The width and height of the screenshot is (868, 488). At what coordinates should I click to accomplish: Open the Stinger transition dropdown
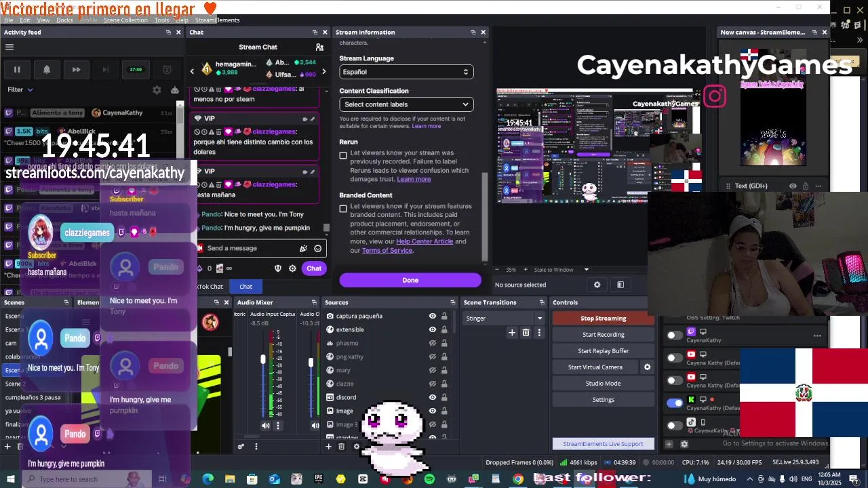(x=505, y=318)
